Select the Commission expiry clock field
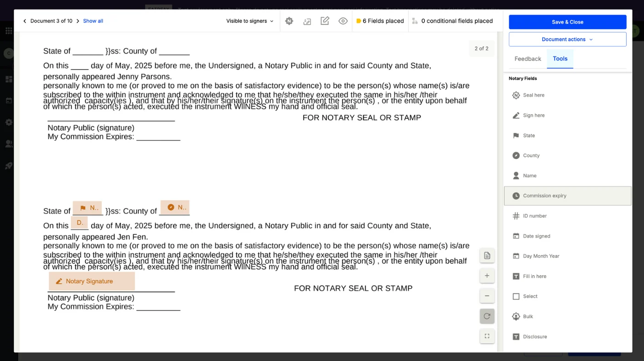Screen dimensions: 644x361 (567, 196)
